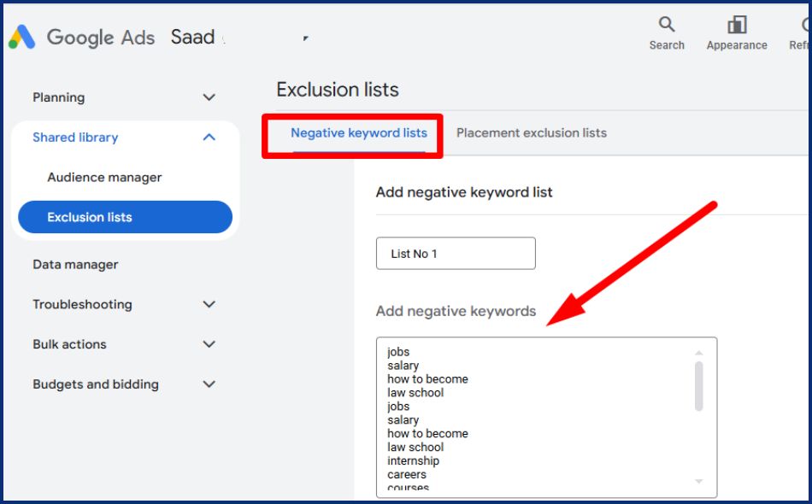This screenshot has height=504, width=812.
Task: Open Budgets and bidding menu item
Action: pos(95,384)
